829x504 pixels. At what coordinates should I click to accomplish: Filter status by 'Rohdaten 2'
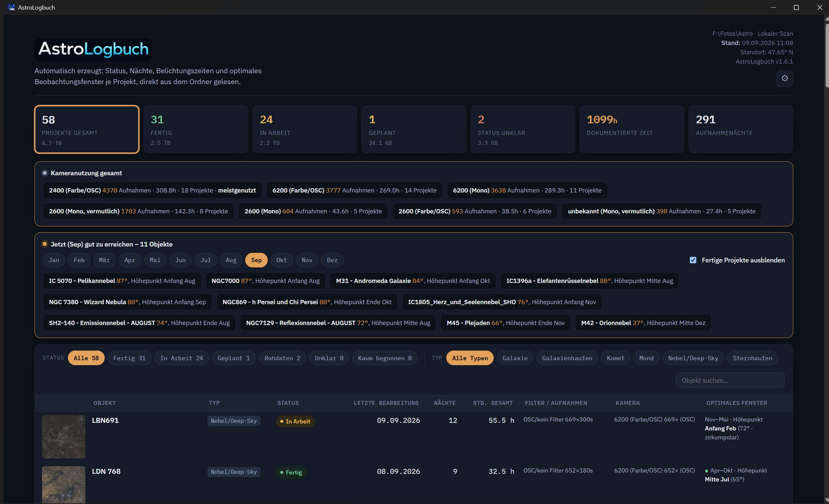tap(282, 358)
